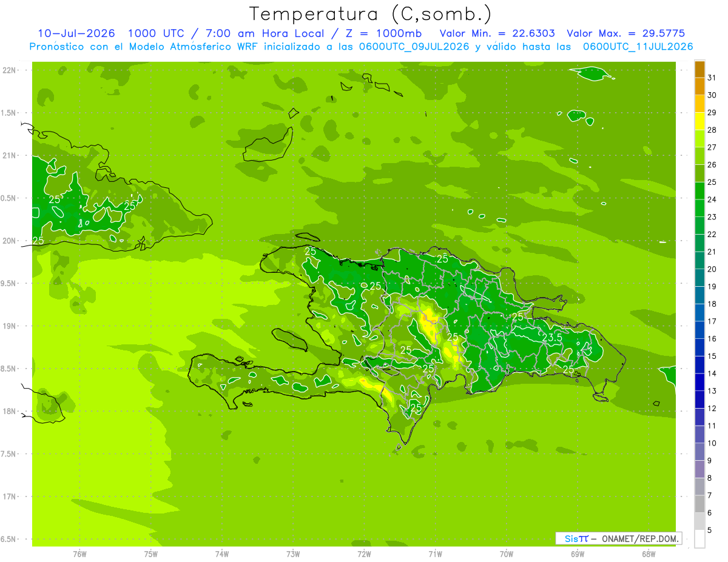Click the top orange swatch above 31
728x562 pixels.
tap(699, 69)
